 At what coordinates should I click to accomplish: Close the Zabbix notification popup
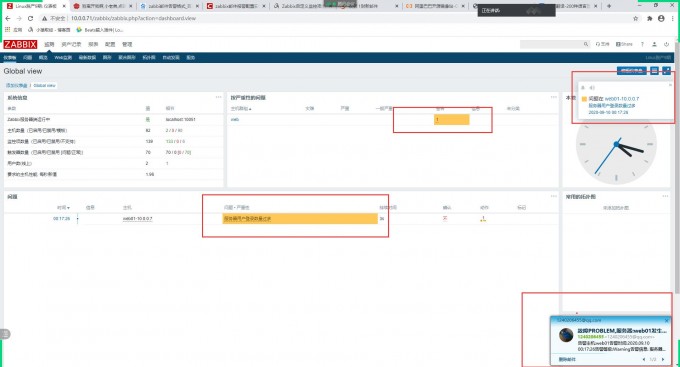670,85
